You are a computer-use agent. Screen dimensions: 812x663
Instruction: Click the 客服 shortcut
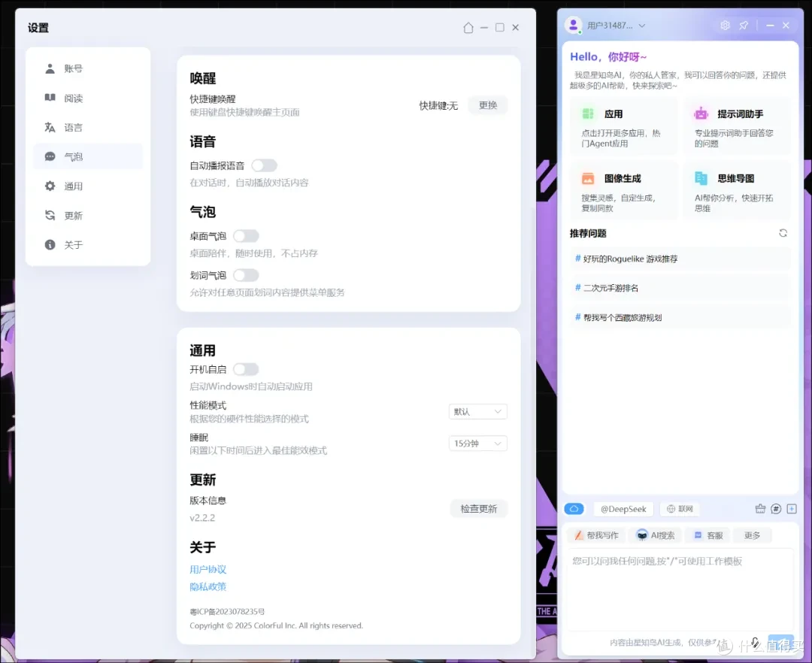click(x=708, y=535)
